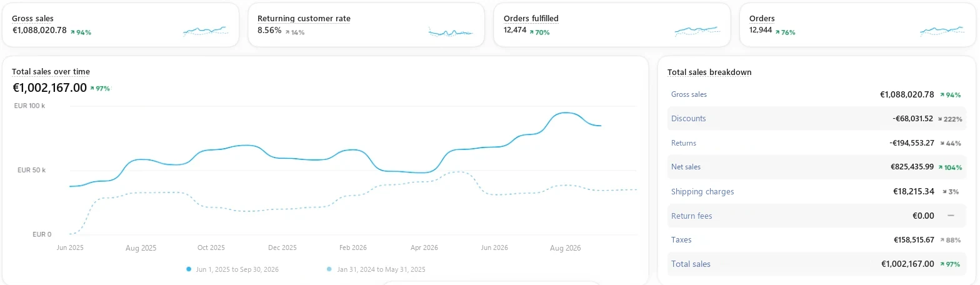Click the Aug 2026 axis label

coord(565,248)
